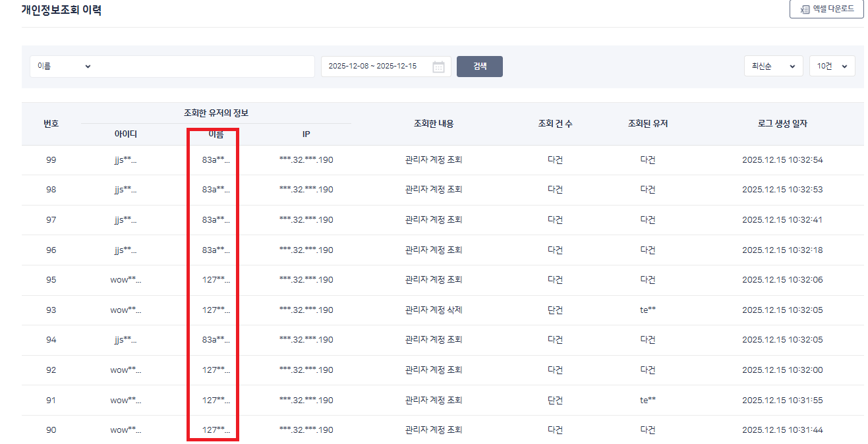Viewport: 868px width, 444px height.
Task: Click the 개인정보조회 이력 page title
Action: pos(61,11)
